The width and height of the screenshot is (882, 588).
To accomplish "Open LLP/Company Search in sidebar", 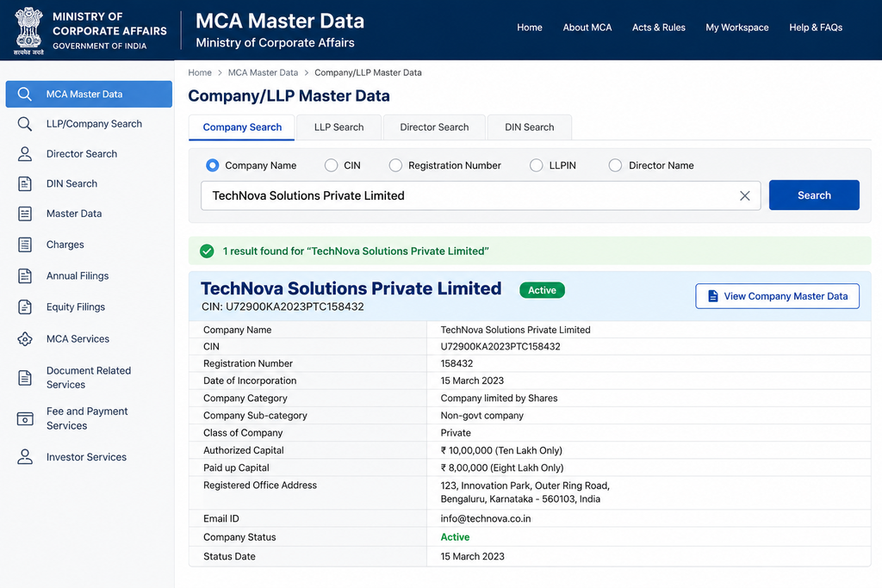I will click(89, 124).
